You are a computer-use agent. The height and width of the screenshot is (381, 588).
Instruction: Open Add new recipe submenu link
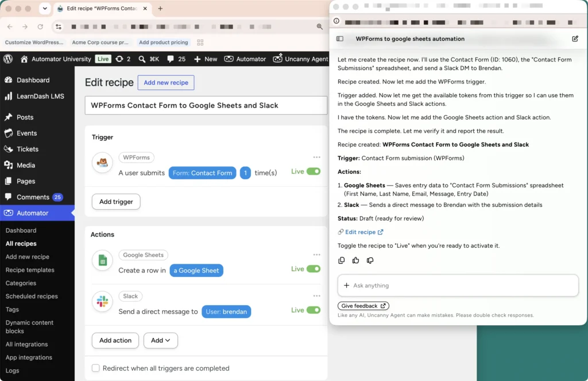[x=28, y=257]
